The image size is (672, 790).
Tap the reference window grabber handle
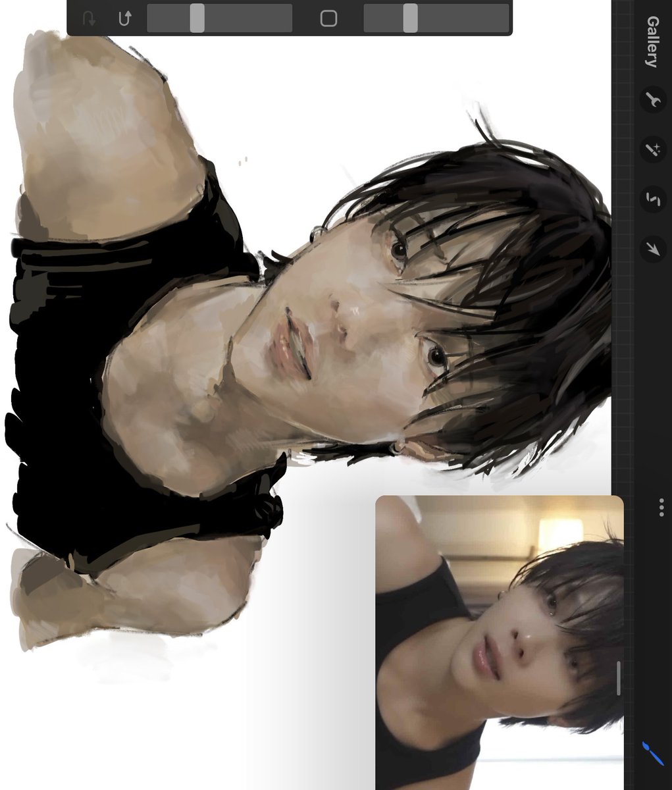click(618, 678)
